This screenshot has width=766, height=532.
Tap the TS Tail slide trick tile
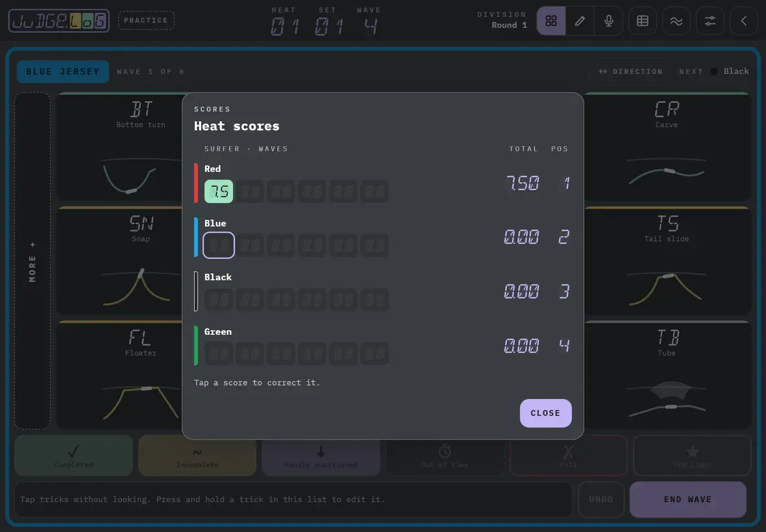(667, 261)
